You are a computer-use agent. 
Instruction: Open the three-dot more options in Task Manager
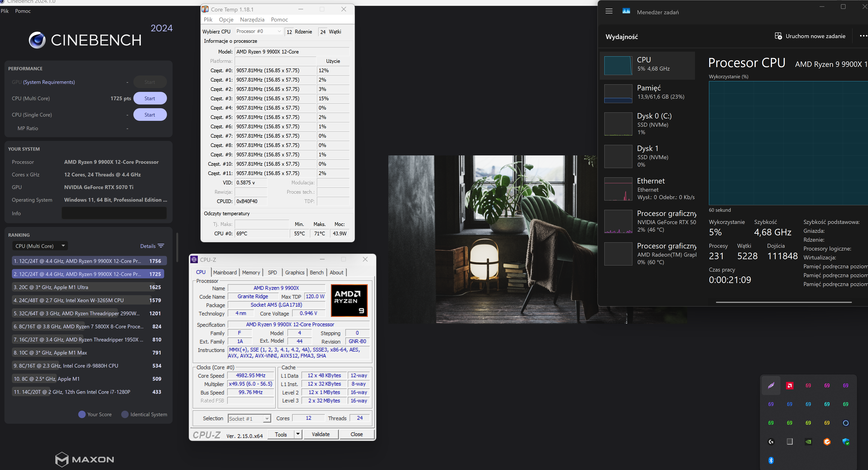(863, 36)
